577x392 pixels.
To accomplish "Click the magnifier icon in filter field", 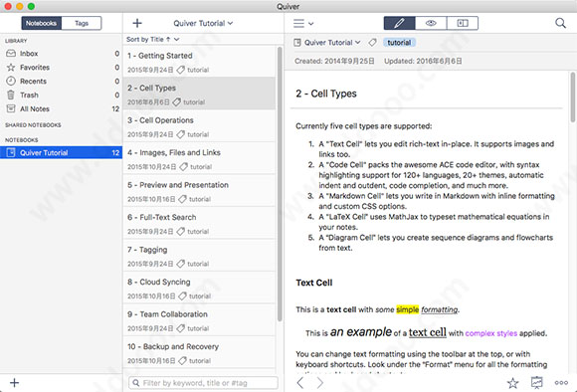I will coord(136,383).
